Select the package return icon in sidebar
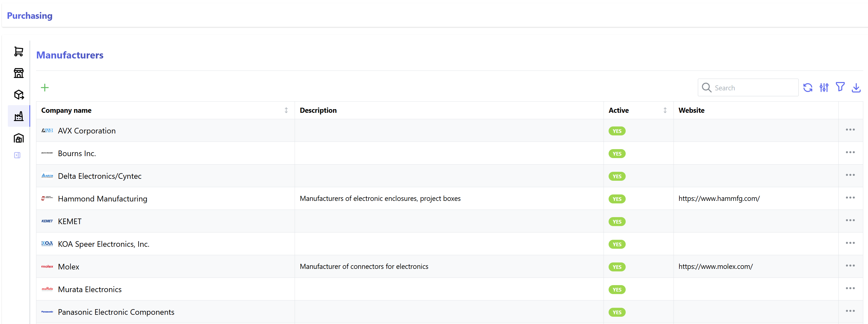Screen dimensions: 868x324 (19, 95)
